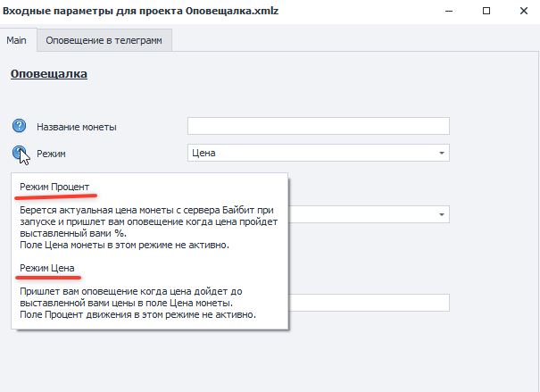The height and width of the screenshot is (392, 540).
Task: Focus the Название монеты text field
Action: [318, 126]
